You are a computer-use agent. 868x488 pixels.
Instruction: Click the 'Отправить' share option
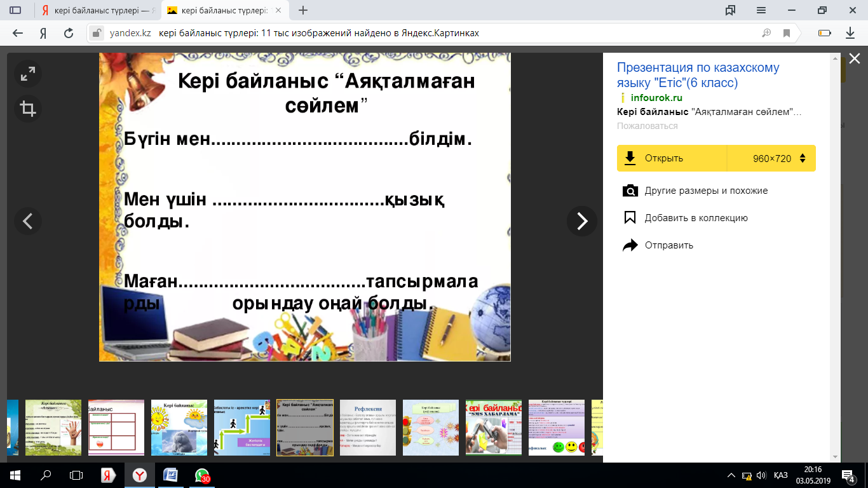click(658, 245)
